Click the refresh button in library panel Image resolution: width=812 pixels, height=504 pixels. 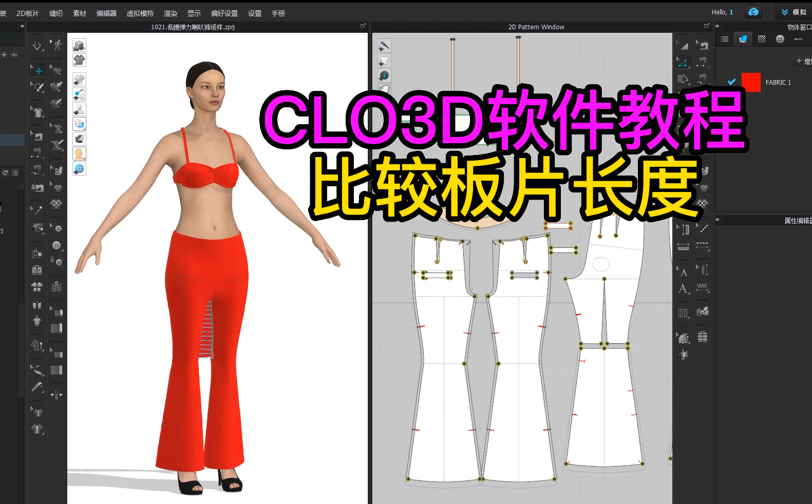[x=5, y=173]
